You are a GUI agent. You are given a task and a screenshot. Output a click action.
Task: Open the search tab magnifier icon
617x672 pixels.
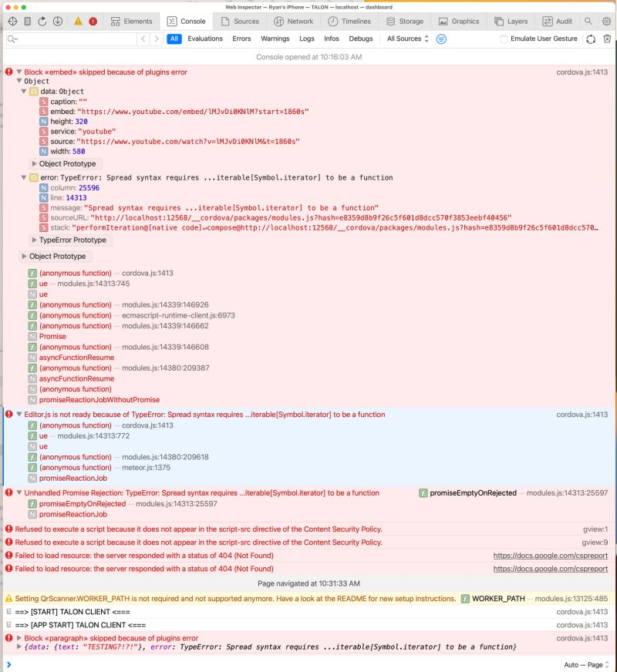coord(588,21)
